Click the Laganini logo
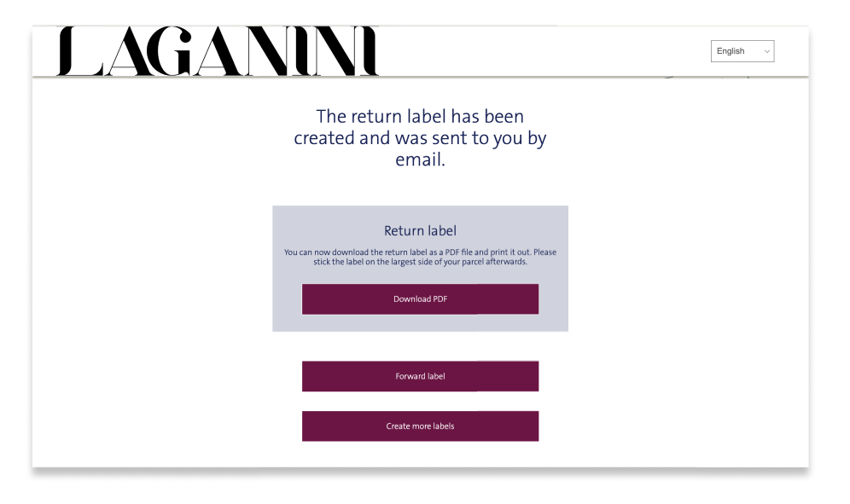The image size is (850, 504). [218, 52]
